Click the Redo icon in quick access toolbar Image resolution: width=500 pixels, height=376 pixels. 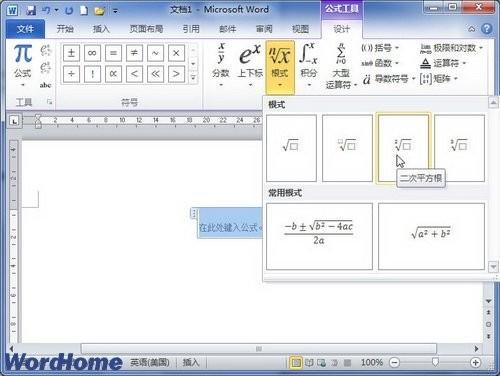tap(69, 11)
